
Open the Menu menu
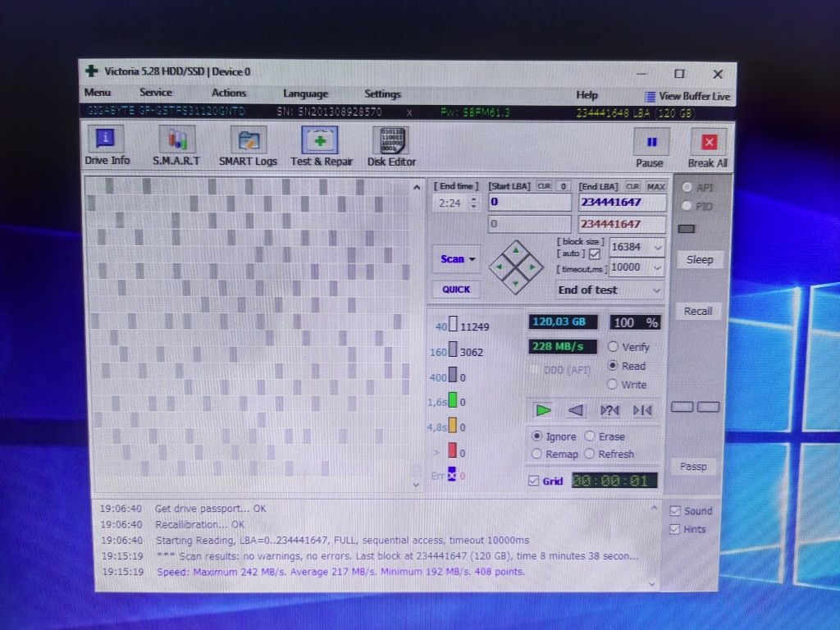98,92
